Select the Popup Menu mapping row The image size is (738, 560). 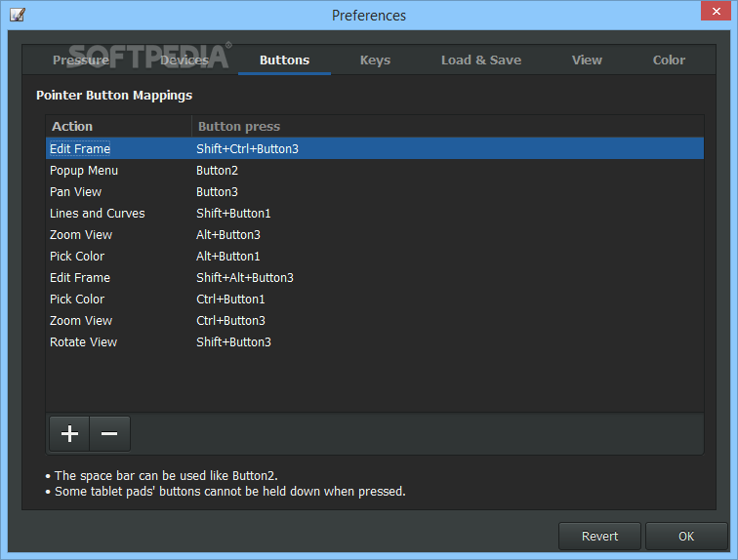(x=84, y=171)
